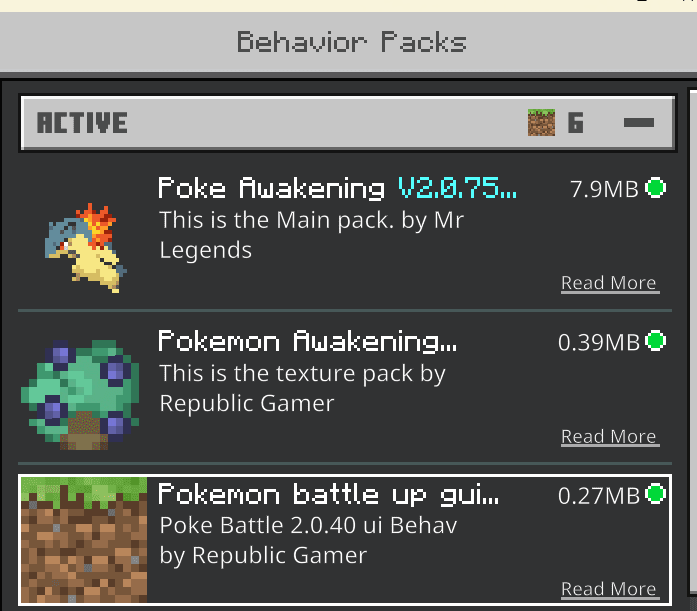Click green status dot next to 7.9MB

pyautogui.click(x=655, y=188)
